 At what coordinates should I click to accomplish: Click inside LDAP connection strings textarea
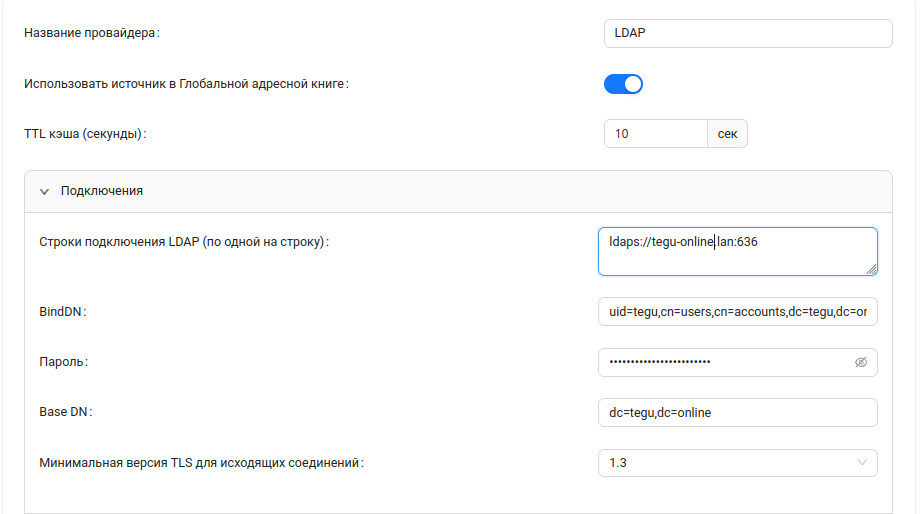tap(737, 250)
